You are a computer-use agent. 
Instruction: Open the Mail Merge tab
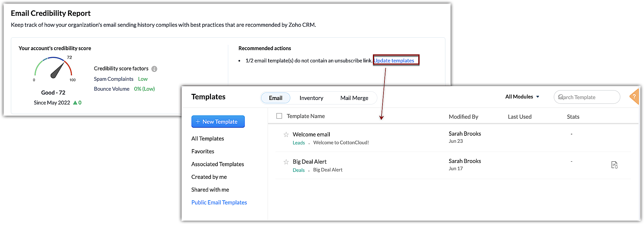354,98
